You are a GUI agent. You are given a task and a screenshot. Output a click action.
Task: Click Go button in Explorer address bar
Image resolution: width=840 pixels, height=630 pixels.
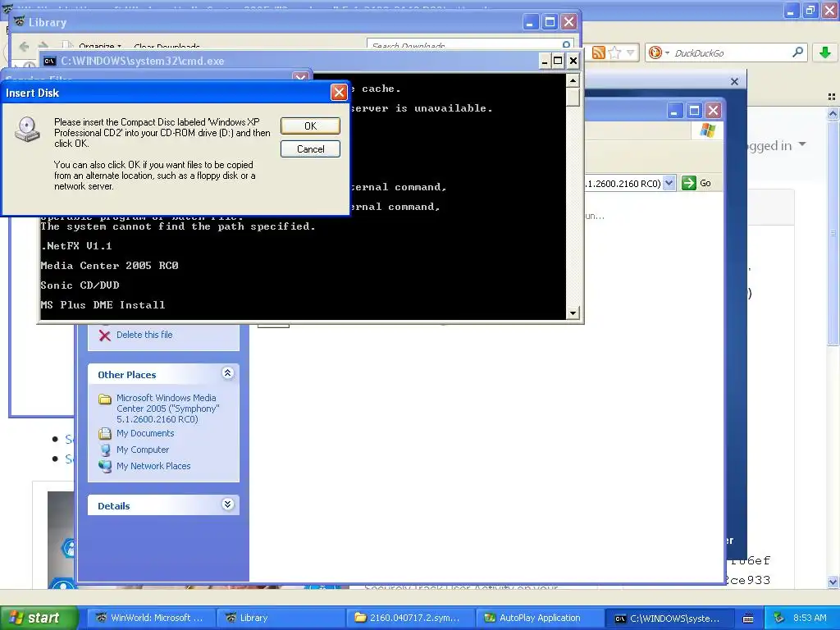[x=696, y=183]
